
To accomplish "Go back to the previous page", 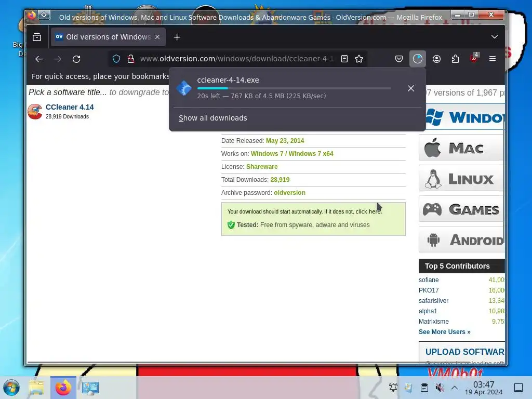I will 39,59.
